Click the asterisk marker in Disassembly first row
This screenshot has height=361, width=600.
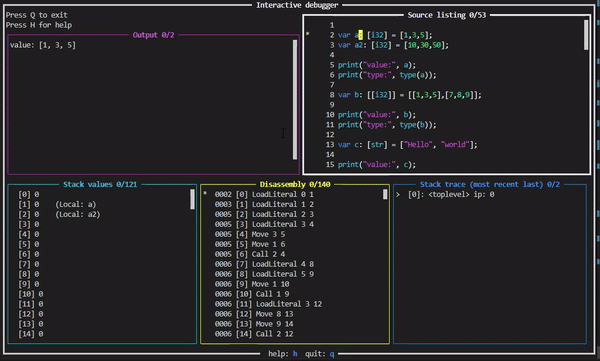(x=205, y=194)
